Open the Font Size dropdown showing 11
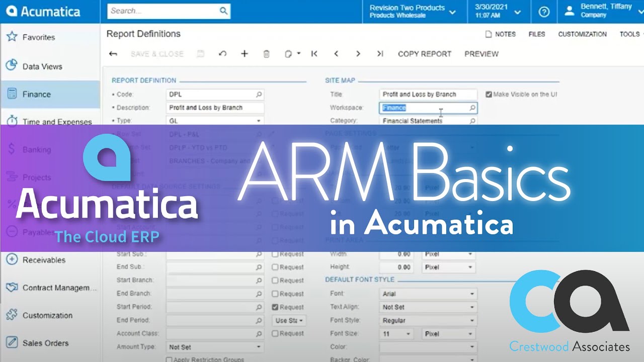Screen dimensions: 644x362 (x=397, y=333)
